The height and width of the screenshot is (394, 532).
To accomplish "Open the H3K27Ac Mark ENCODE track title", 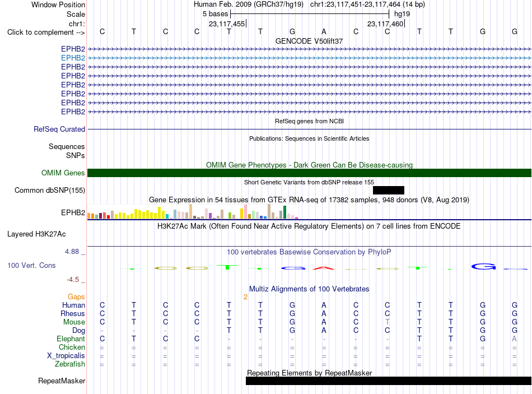I will (309, 226).
